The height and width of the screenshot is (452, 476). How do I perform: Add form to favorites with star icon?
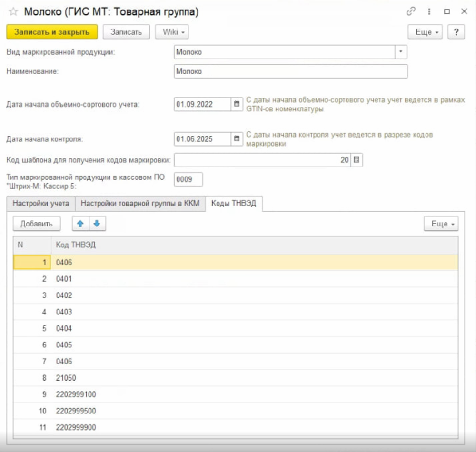coord(13,12)
